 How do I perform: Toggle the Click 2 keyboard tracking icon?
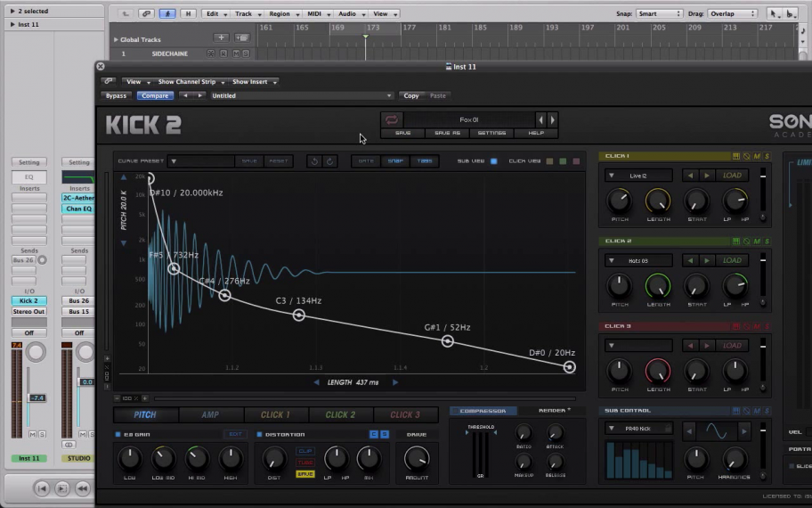(x=735, y=241)
